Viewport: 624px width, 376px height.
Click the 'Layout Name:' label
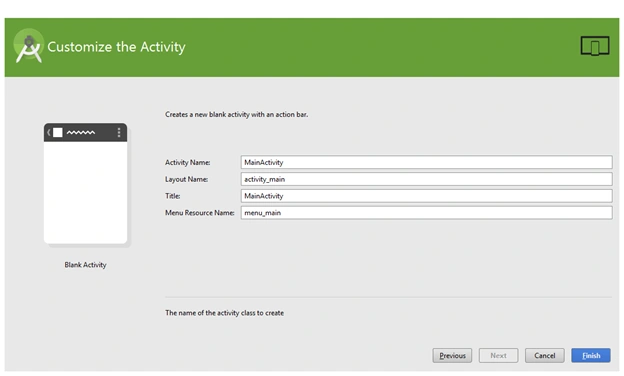(186, 179)
